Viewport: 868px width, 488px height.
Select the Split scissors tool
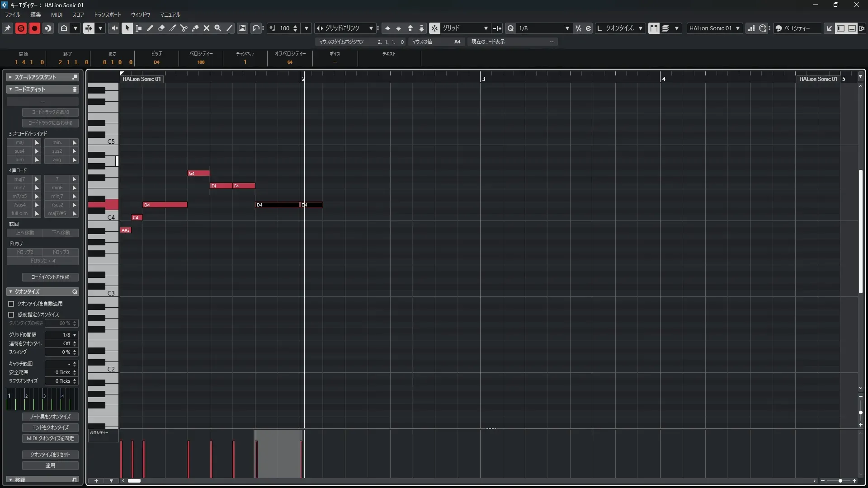pyautogui.click(x=184, y=28)
